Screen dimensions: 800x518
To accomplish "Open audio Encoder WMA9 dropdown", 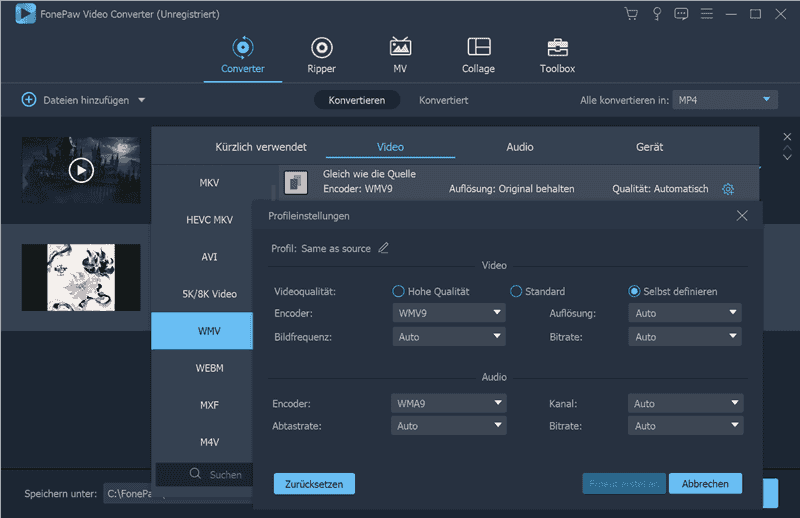I will click(448, 403).
